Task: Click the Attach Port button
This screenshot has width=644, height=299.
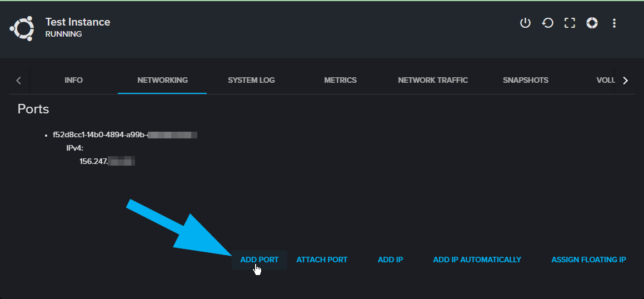Action: (322, 260)
